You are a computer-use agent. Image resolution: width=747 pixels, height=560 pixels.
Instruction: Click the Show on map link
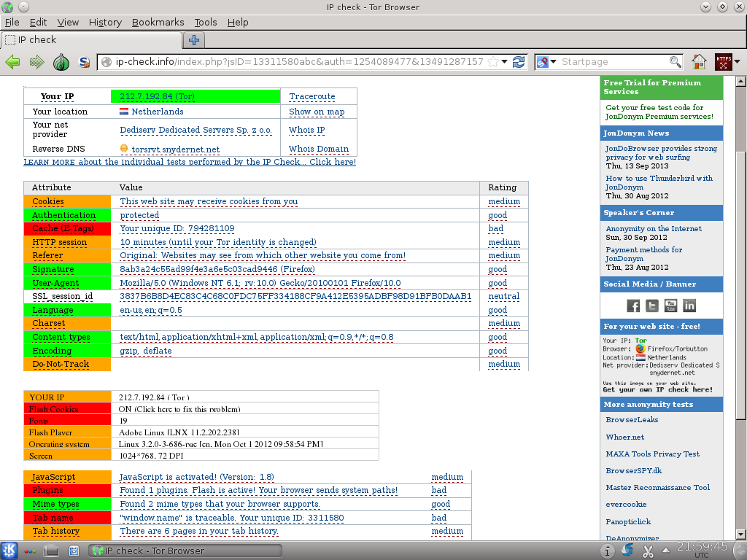pyautogui.click(x=317, y=112)
